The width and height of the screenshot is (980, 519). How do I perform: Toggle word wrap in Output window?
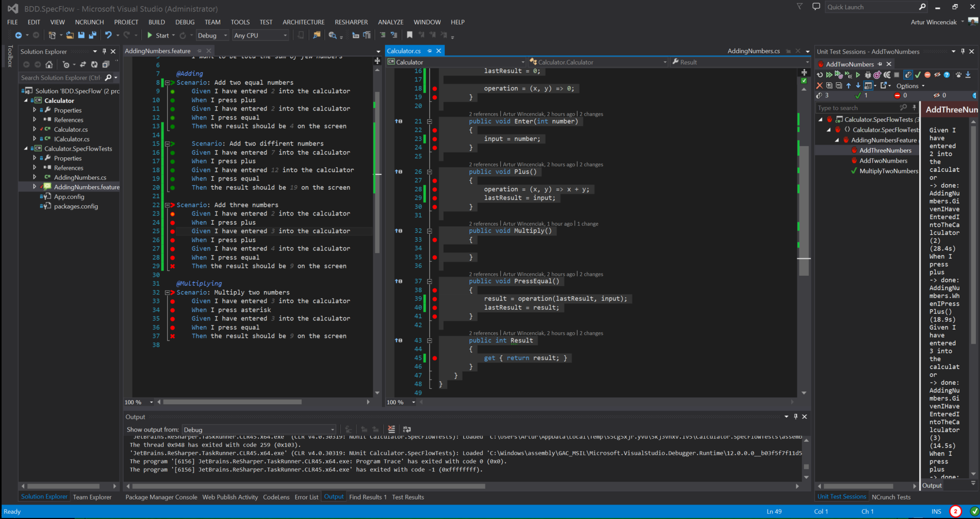tap(407, 429)
